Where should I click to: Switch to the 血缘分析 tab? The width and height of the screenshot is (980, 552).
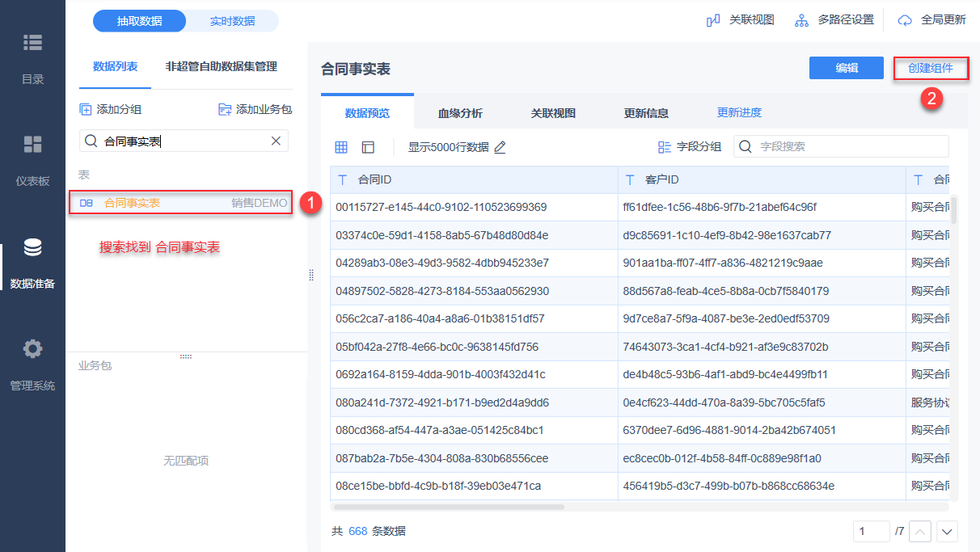pos(460,113)
